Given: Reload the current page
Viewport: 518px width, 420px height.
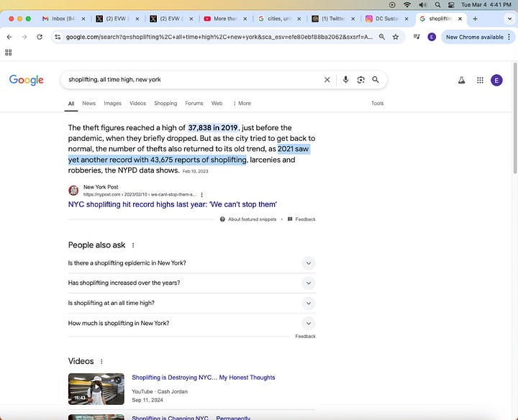Looking at the screenshot, I should pos(40,37).
